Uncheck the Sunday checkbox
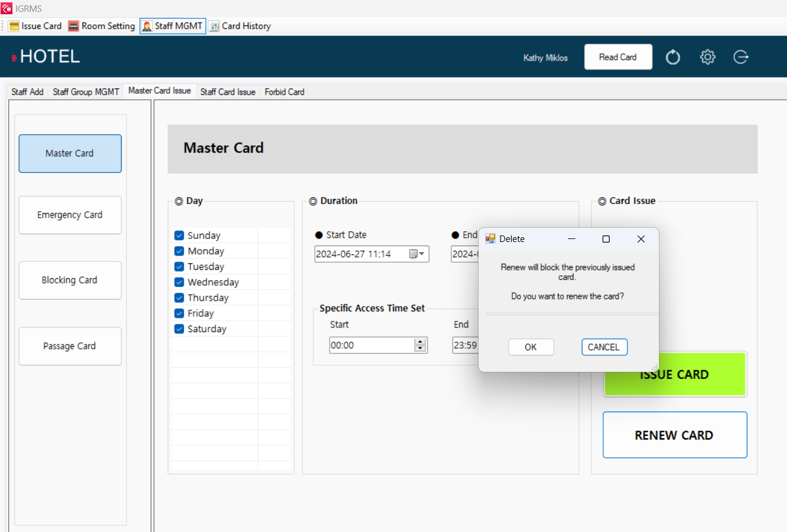 (x=179, y=235)
